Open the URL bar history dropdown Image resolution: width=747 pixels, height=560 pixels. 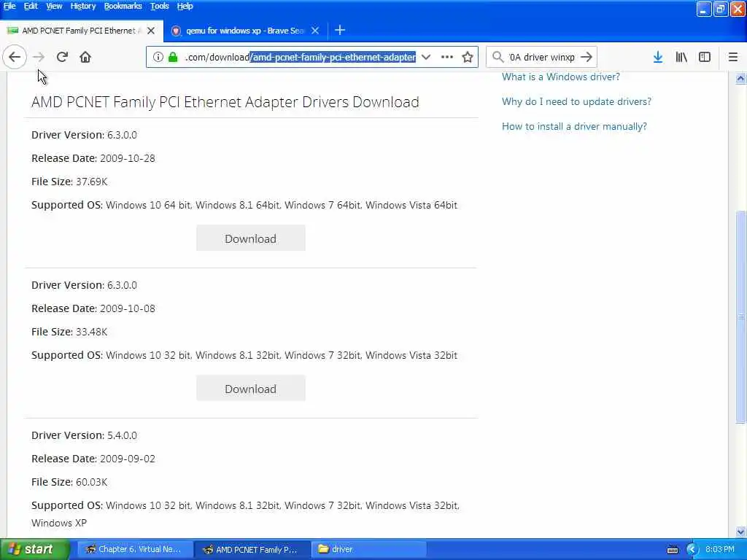click(426, 57)
